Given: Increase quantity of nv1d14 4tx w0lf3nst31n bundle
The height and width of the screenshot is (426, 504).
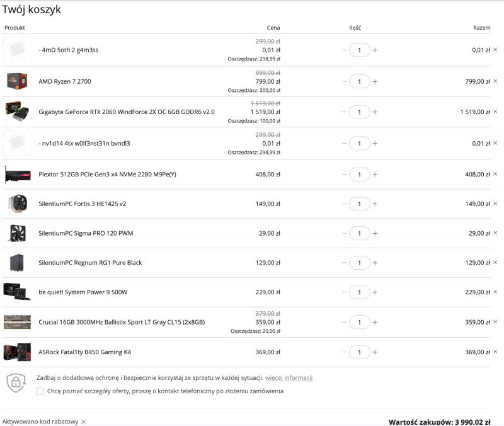Looking at the screenshot, I should click(375, 144).
